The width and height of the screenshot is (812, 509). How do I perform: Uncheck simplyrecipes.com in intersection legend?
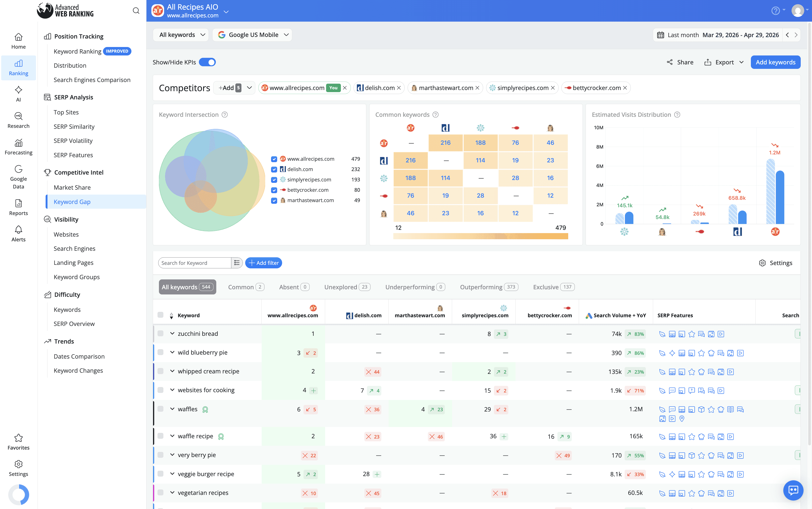click(x=274, y=180)
